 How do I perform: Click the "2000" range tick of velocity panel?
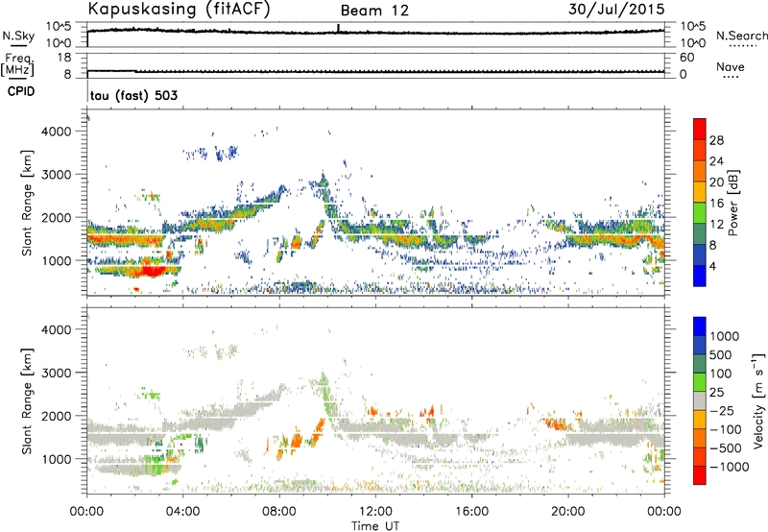coord(56,416)
